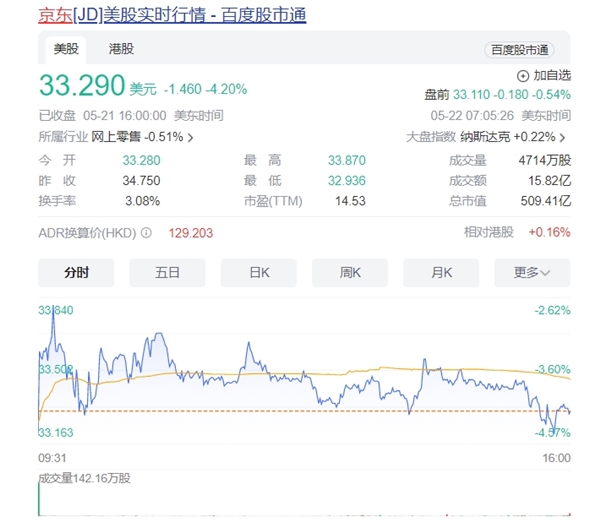Viewport: 600px width, 527px height.
Task: Open the 更多 chart type dropdown
Action: [539, 272]
